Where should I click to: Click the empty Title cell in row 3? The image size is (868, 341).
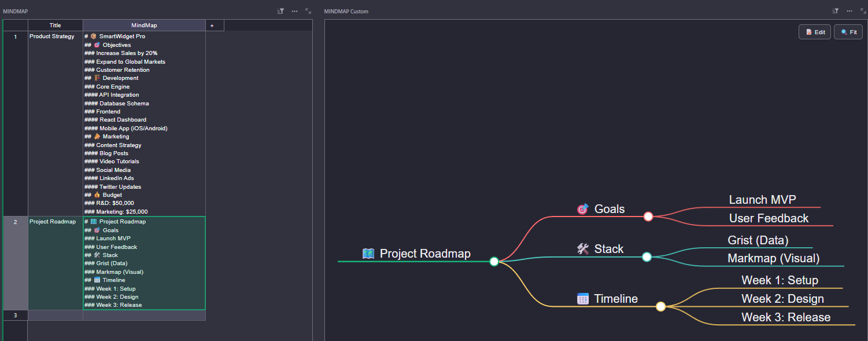55,316
